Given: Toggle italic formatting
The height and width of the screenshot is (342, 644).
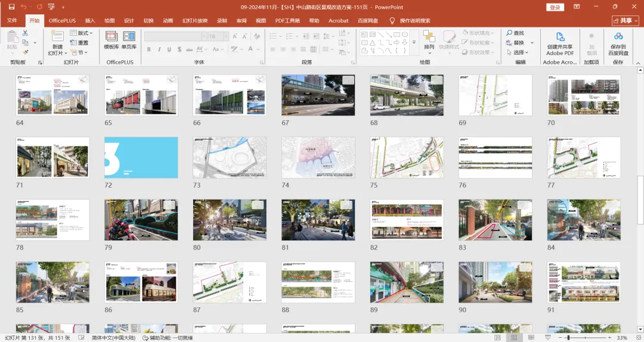Looking at the screenshot, I should (x=159, y=49).
